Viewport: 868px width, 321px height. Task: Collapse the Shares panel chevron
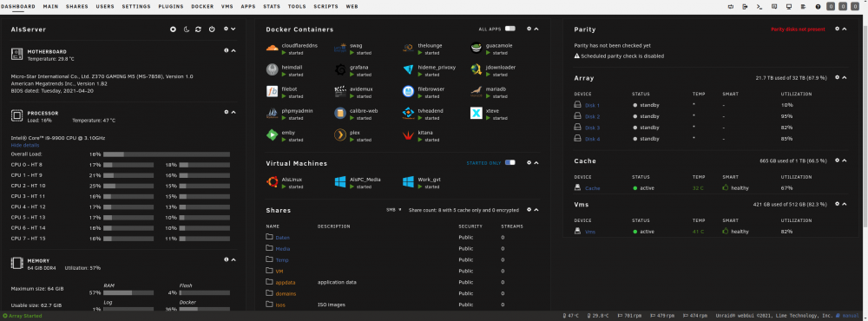pyautogui.click(x=536, y=210)
